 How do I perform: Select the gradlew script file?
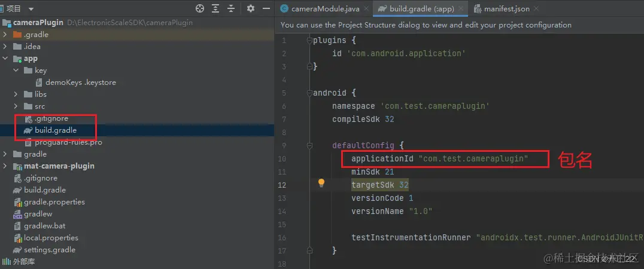point(38,213)
